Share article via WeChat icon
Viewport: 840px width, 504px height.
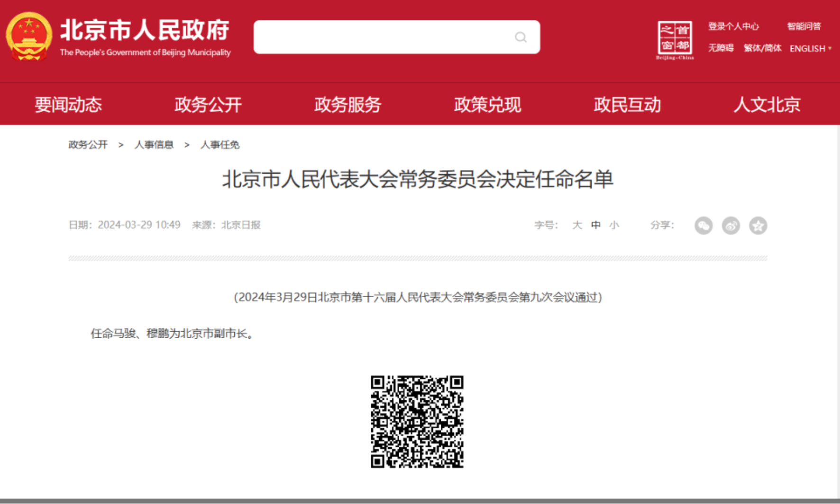tap(703, 225)
